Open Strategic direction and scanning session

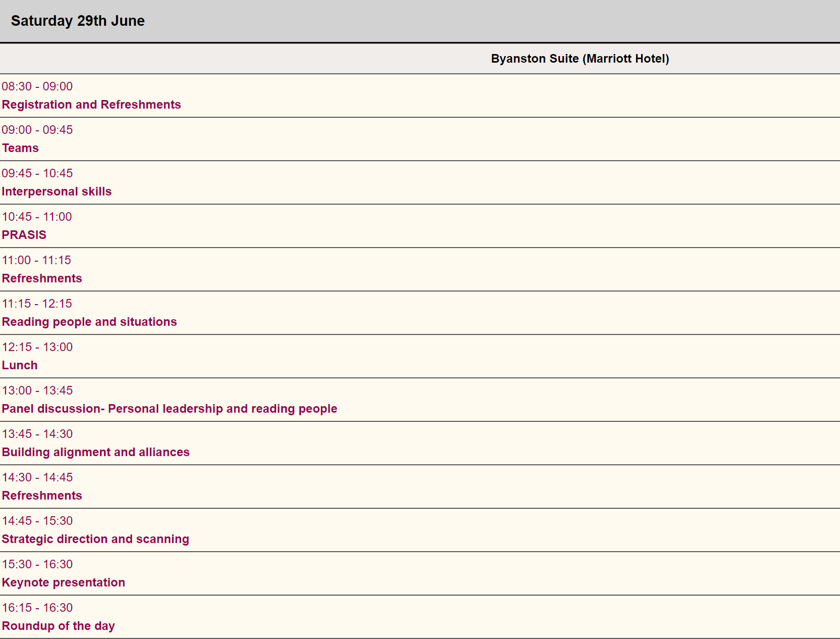(95, 539)
